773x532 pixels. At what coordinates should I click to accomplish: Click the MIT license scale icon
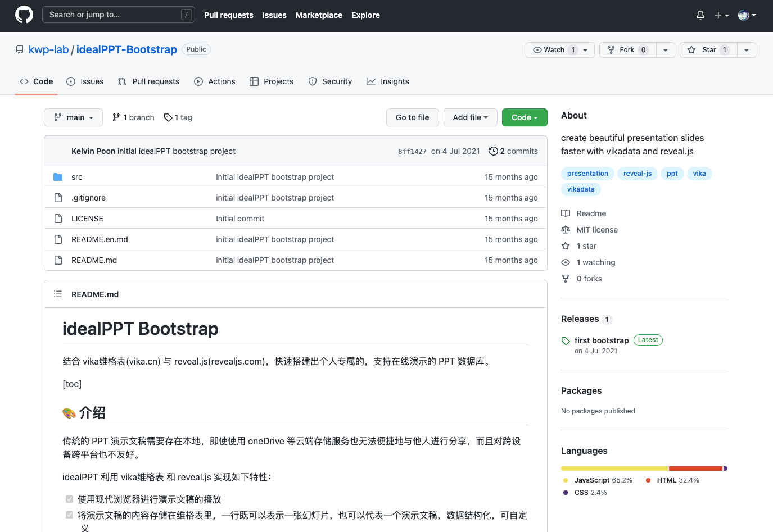tap(566, 230)
